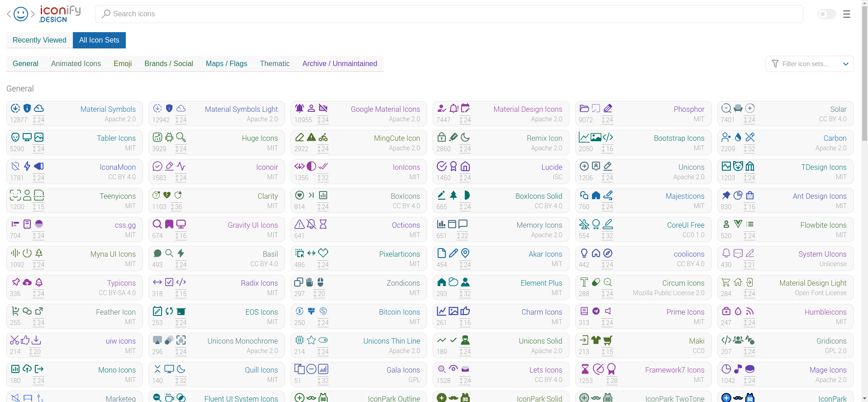The height and width of the screenshot is (402, 868).
Task: Switch to the Emoji category tab
Action: (123, 64)
